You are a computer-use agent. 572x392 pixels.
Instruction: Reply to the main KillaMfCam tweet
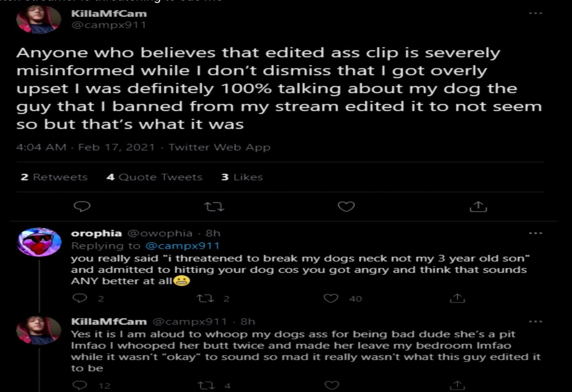82,206
